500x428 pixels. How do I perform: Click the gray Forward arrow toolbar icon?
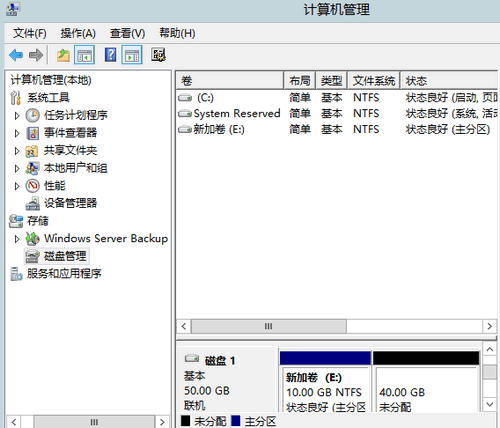pyautogui.click(x=36, y=55)
